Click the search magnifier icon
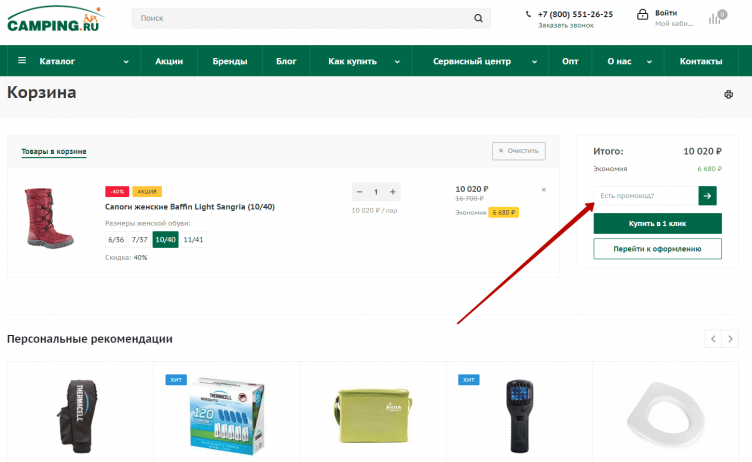Viewport: 752px width, 462px height. coord(478,18)
